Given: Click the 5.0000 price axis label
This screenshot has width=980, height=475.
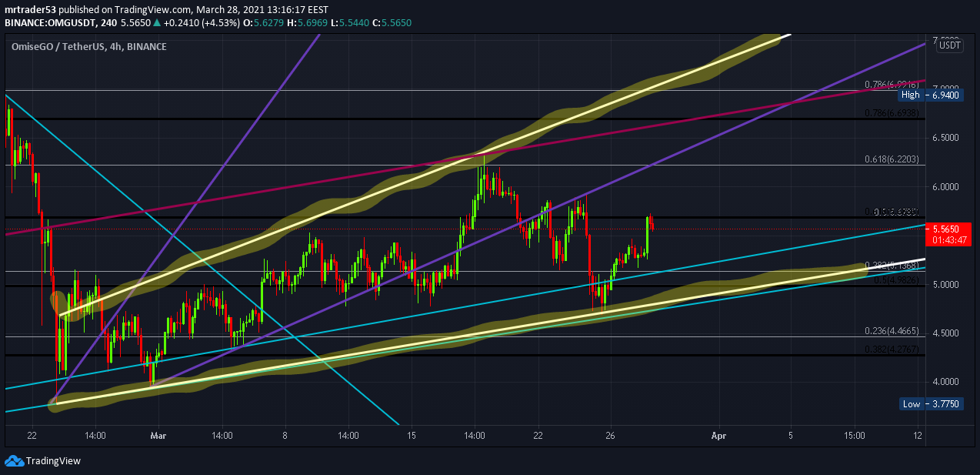Looking at the screenshot, I should coord(945,284).
